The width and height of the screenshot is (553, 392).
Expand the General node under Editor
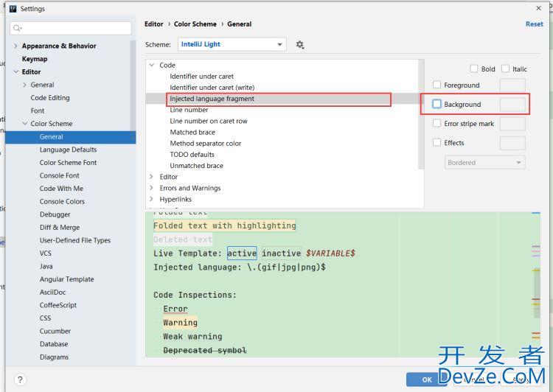24,85
